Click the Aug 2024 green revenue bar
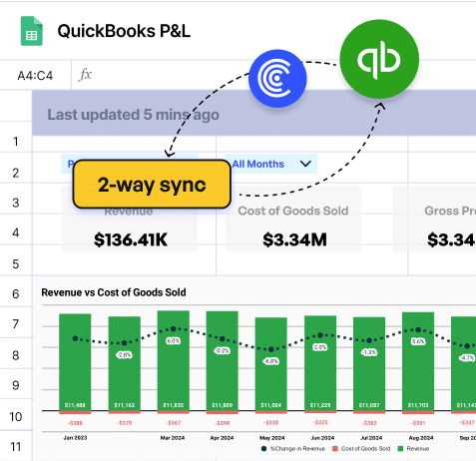 click(418, 361)
